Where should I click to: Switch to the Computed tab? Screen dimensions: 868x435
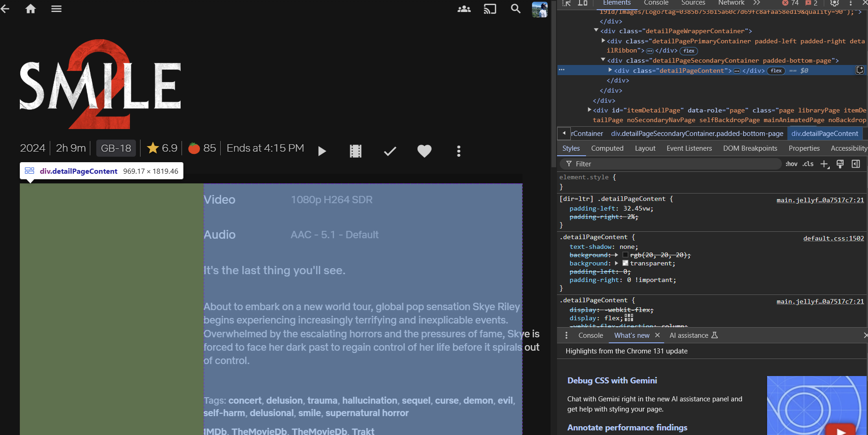tap(607, 148)
